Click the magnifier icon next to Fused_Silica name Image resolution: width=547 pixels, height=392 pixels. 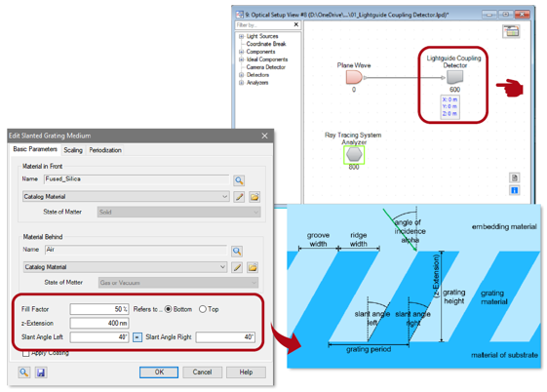[239, 180]
